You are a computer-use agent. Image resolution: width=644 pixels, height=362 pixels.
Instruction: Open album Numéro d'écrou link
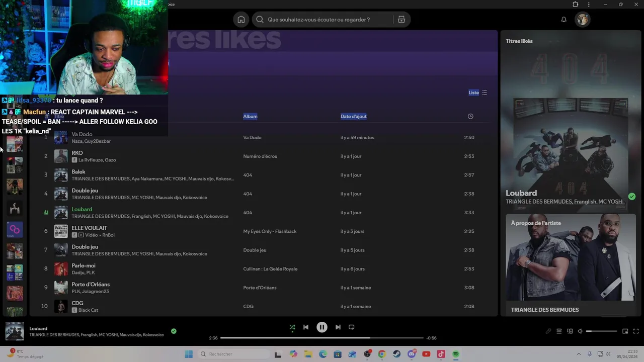[260, 156]
